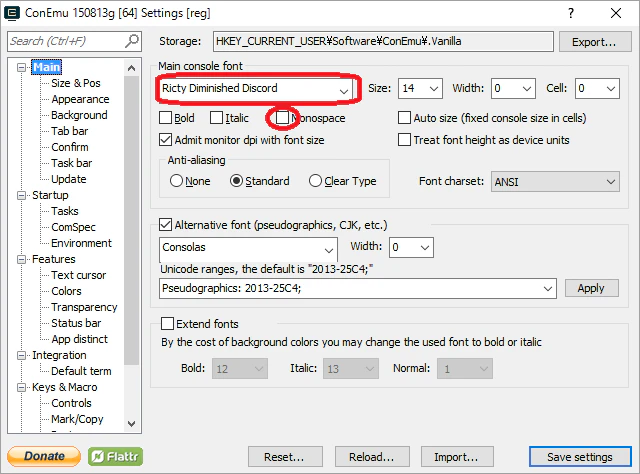Open Task bar settings page
Image resolution: width=640 pixels, height=474 pixels.
(71, 163)
